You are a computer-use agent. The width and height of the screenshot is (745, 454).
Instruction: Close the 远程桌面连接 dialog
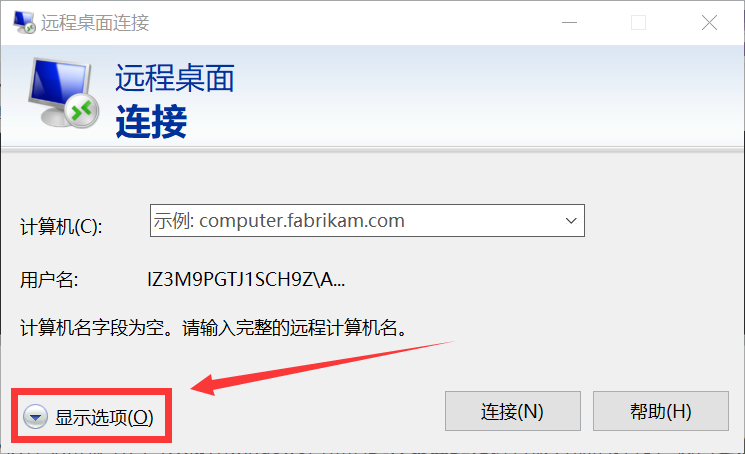click(x=709, y=22)
